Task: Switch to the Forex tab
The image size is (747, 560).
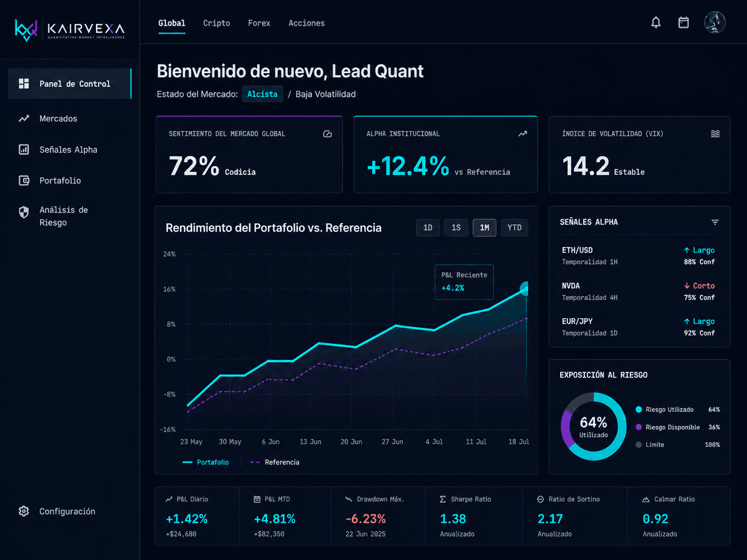Action: pyautogui.click(x=259, y=23)
